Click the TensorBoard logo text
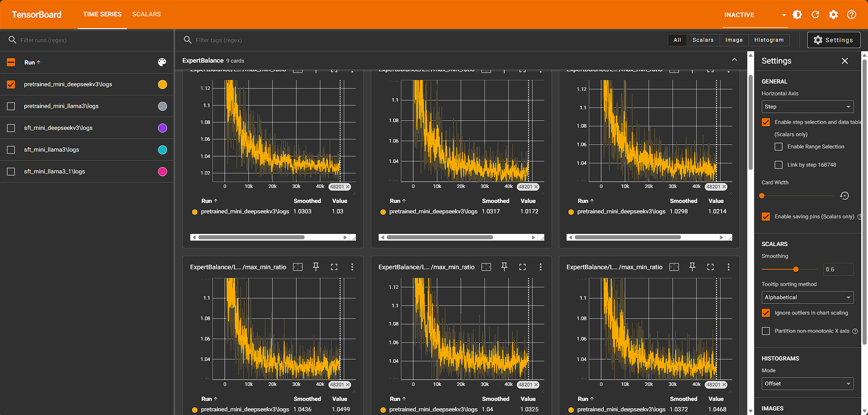This screenshot has height=415, width=868. [x=37, y=15]
